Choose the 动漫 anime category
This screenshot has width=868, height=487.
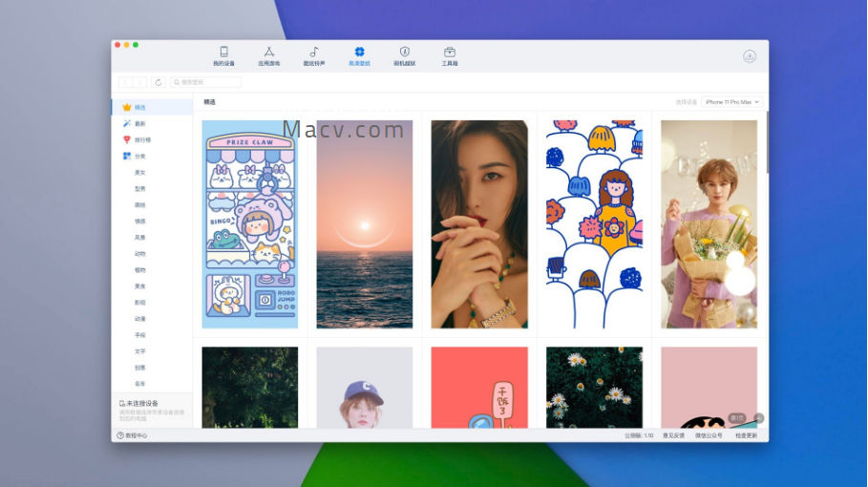point(140,319)
